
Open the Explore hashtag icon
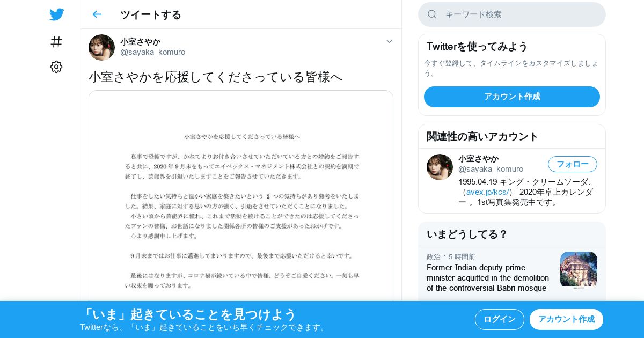point(56,42)
